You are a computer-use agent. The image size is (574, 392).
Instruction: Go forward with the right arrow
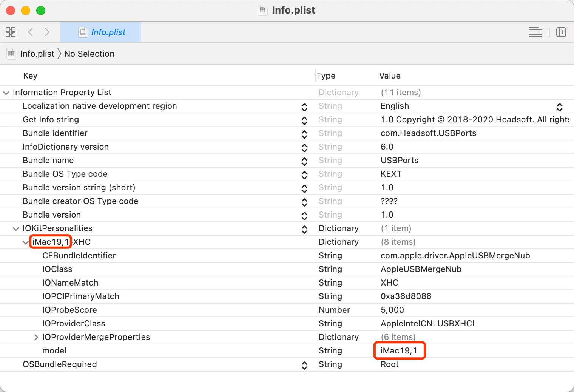[47, 32]
